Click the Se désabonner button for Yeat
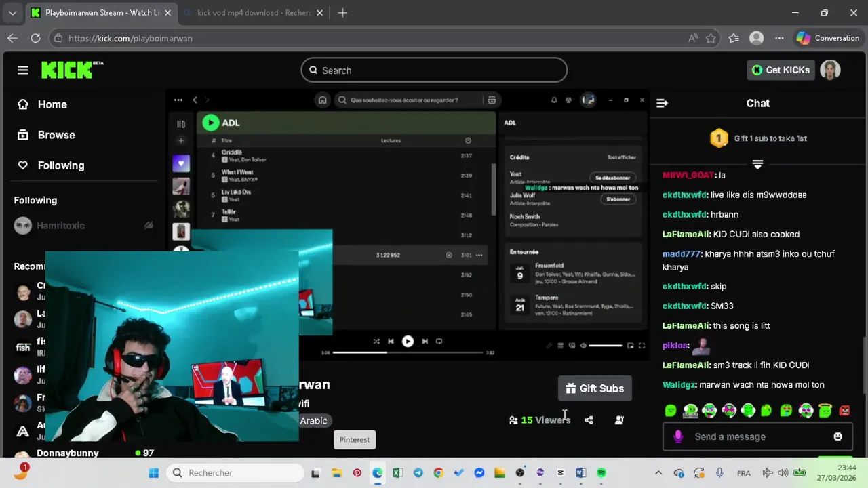Image resolution: width=868 pixels, height=488 pixels. click(x=612, y=178)
